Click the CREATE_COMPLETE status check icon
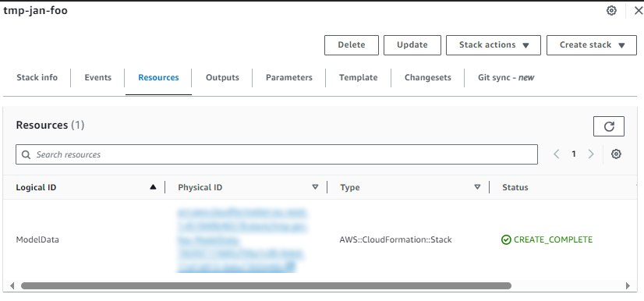Screen dimensions: 644x301 click(x=506, y=239)
